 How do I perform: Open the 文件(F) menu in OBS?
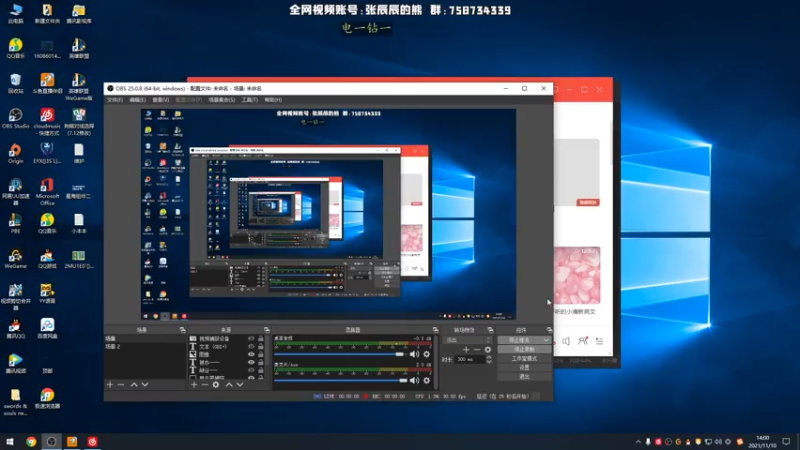tap(115, 100)
